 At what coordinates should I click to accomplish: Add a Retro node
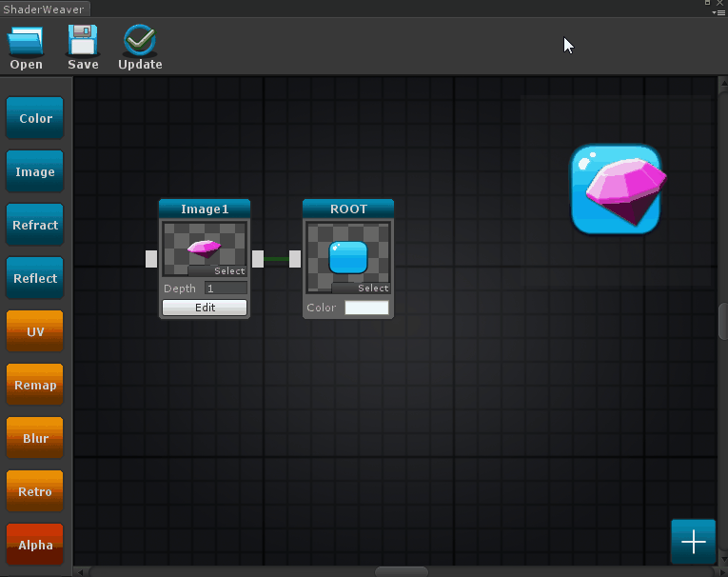click(x=35, y=491)
